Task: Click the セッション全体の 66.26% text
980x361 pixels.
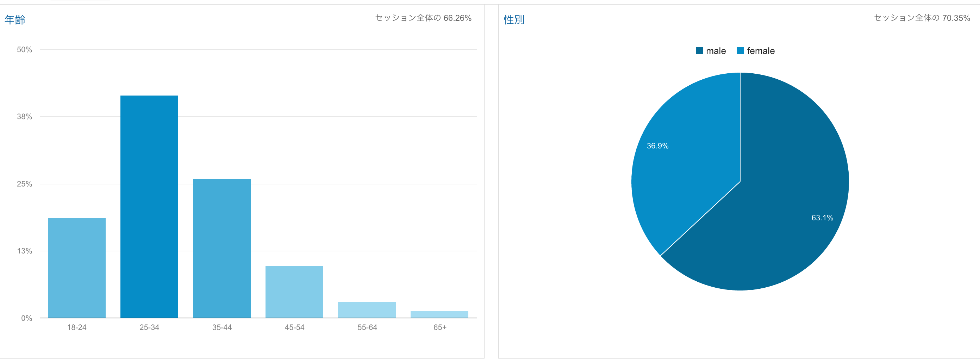Action: (x=423, y=18)
